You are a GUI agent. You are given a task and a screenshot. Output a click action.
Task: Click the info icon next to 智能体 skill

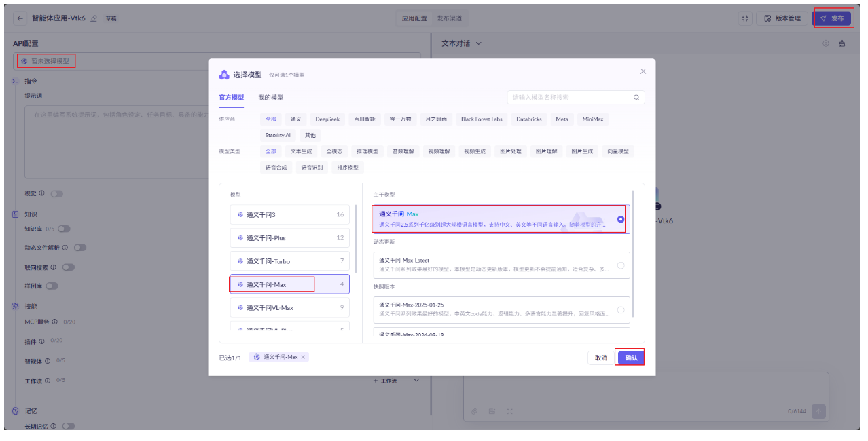click(48, 361)
